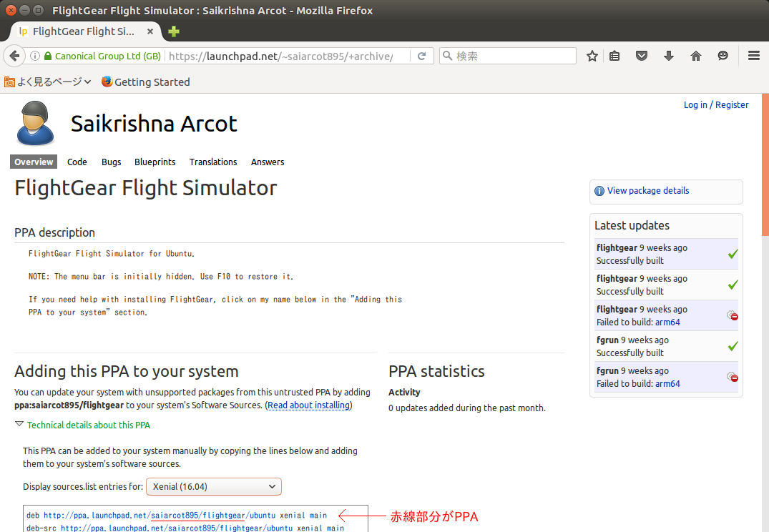Click the FlightGear Flight Simulator page heading
This screenshot has width=769, height=532.
[x=146, y=188]
